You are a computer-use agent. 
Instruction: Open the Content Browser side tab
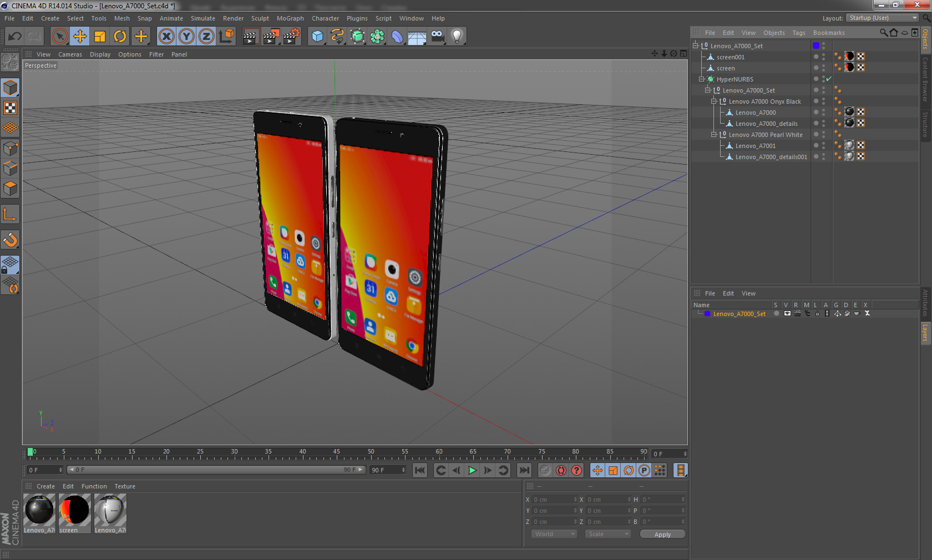pyautogui.click(x=925, y=79)
